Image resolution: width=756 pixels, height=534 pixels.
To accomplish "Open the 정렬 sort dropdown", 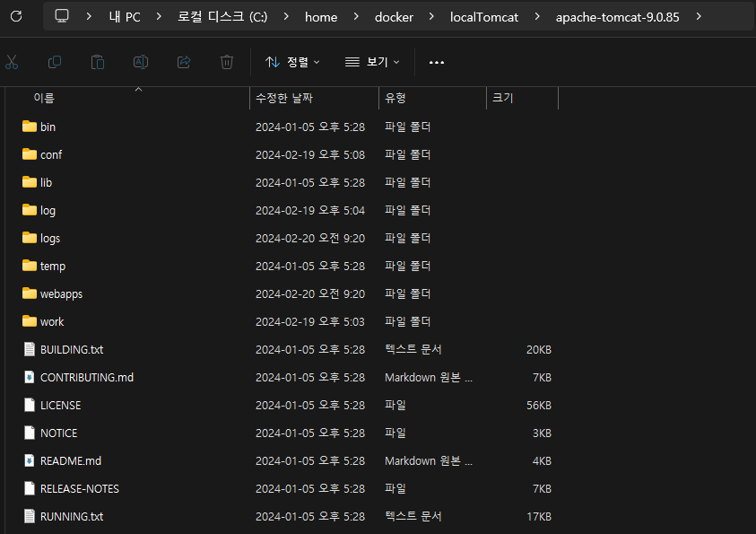I will click(x=292, y=62).
